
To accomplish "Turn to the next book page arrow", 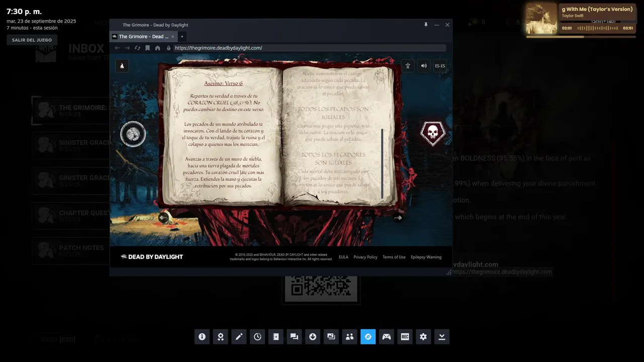I will [398, 218].
